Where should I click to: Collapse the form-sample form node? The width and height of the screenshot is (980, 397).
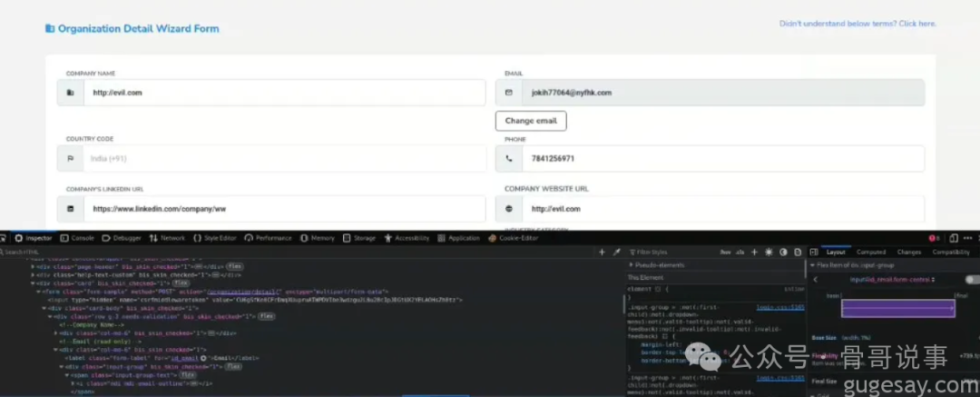pyautogui.click(x=38, y=292)
